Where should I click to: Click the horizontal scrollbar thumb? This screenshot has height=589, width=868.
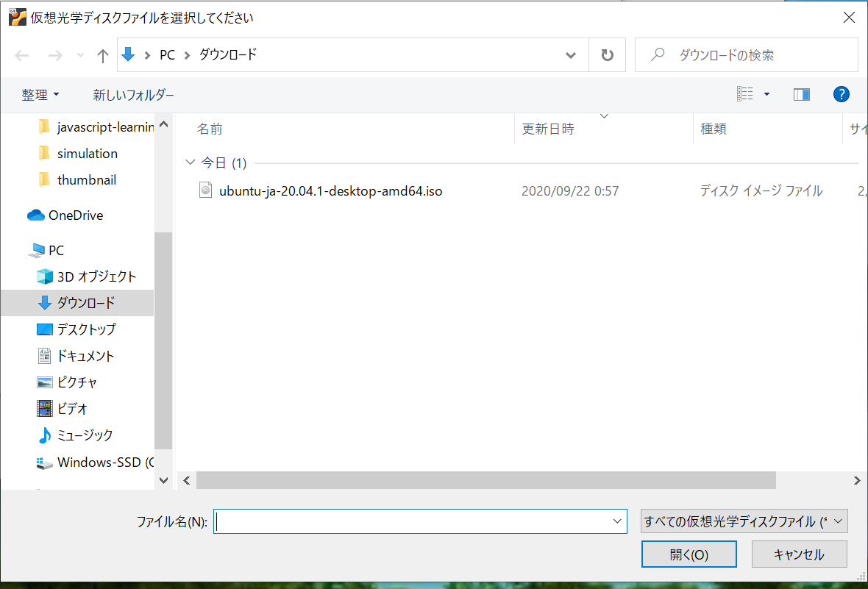click(x=486, y=480)
